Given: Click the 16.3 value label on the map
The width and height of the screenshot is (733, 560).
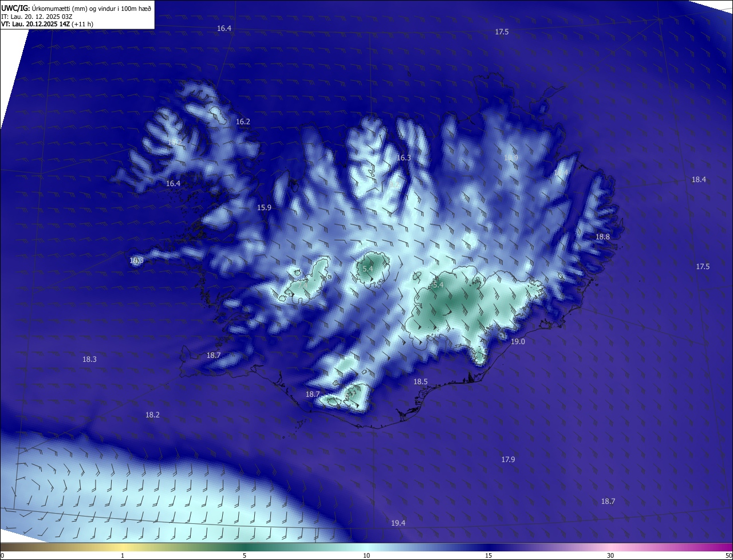Looking at the screenshot, I should pos(404,157).
